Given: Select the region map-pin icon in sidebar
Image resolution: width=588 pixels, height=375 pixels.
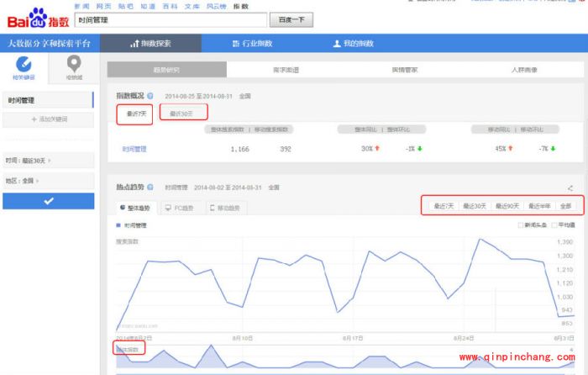Looking at the screenshot, I should pyautogui.click(x=74, y=64).
